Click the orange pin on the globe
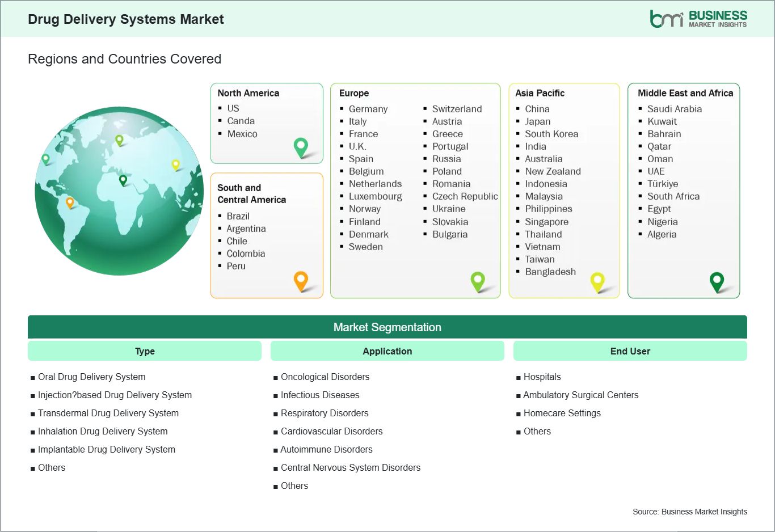 (70, 202)
